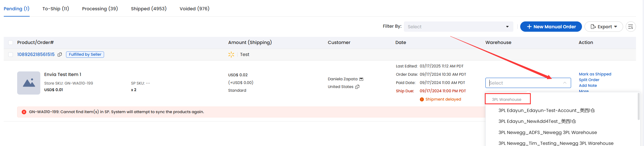Expand the Export dropdown button
644x146 pixels.
(603, 27)
